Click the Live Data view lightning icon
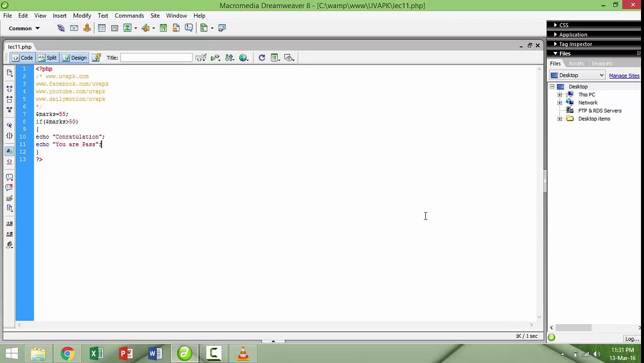The image size is (644, 363). click(x=97, y=57)
